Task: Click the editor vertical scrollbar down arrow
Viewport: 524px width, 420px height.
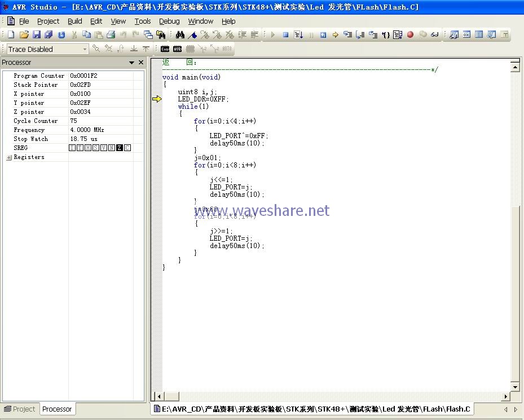Action: [x=514, y=387]
